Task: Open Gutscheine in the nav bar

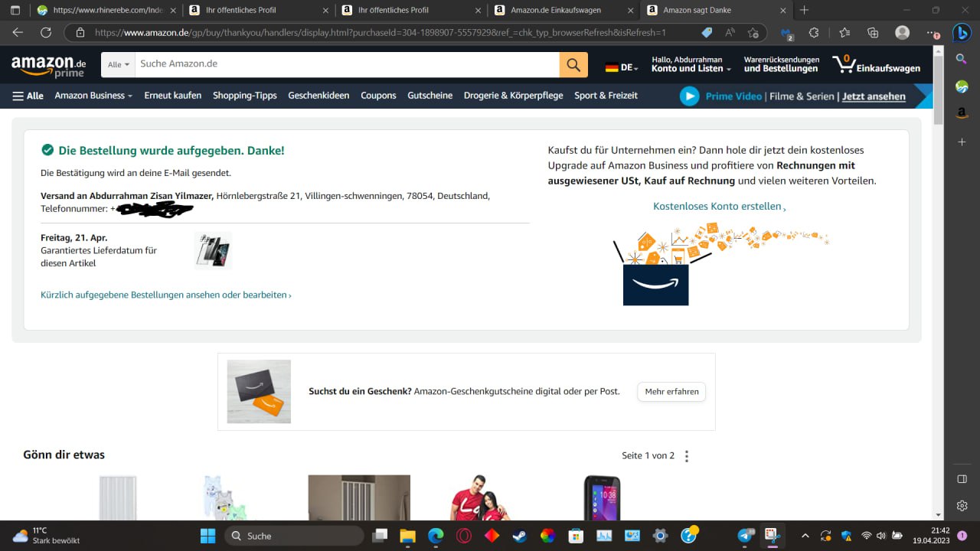Action: click(x=430, y=96)
